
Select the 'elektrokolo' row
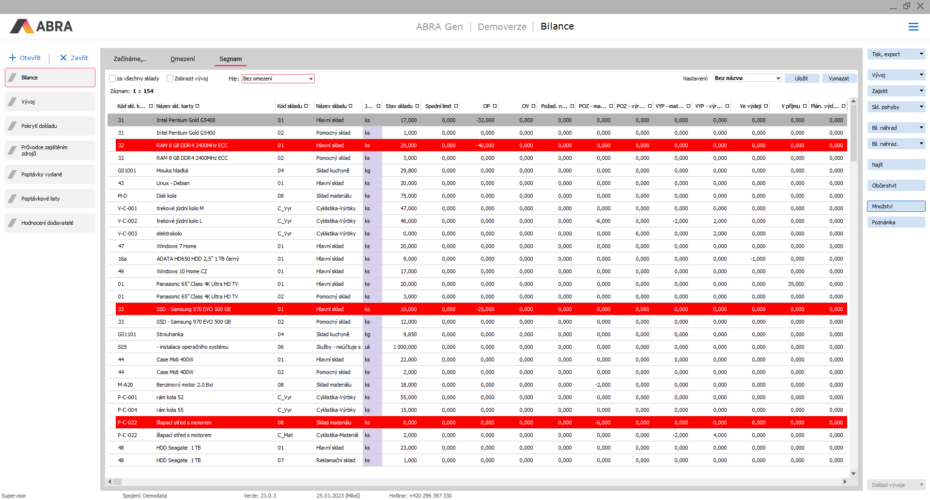477,234
